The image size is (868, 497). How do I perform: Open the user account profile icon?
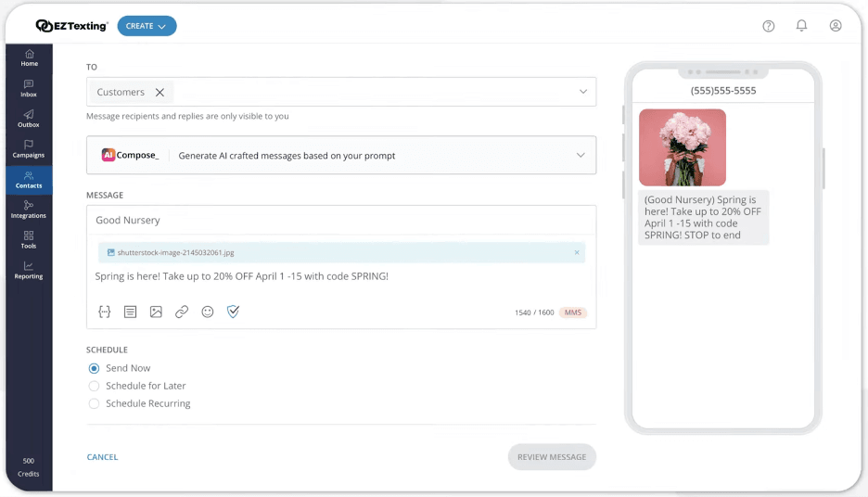(x=836, y=25)
